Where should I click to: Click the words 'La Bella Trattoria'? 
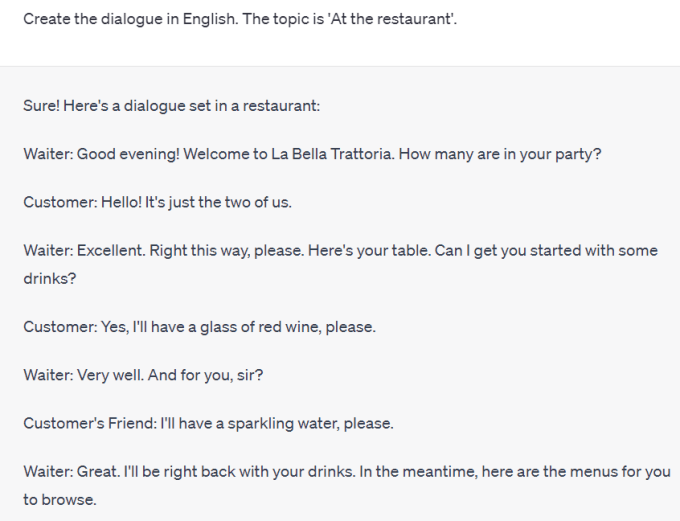point(332,154)
